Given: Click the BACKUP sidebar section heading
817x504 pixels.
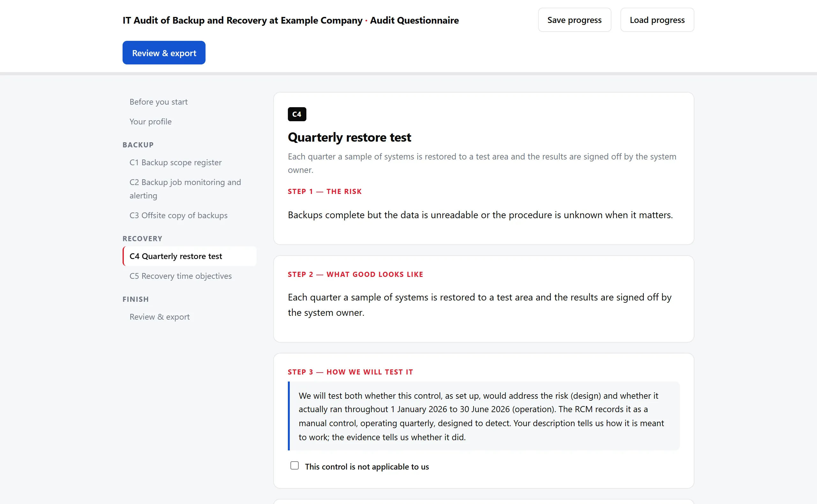Looking at the screenshot, I should pyautogui.click(x=138, y=145).
